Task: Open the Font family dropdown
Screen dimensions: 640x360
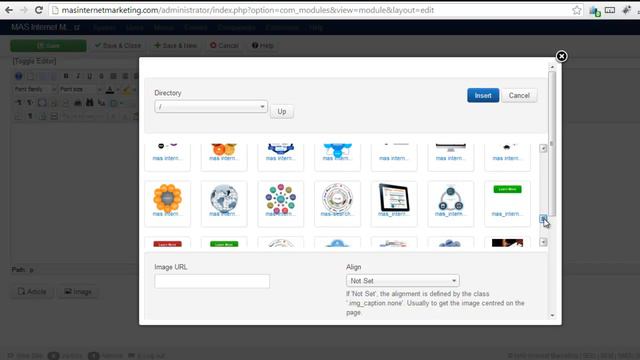Action: 35,89
